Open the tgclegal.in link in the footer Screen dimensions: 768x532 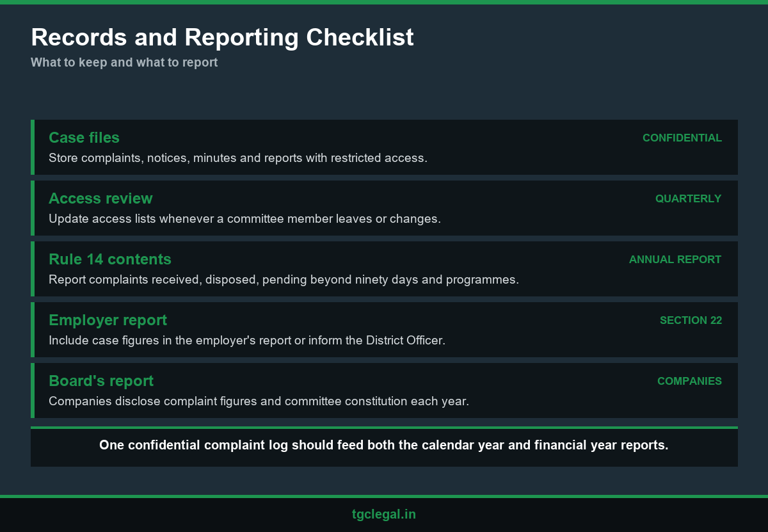tap(384, 514)
